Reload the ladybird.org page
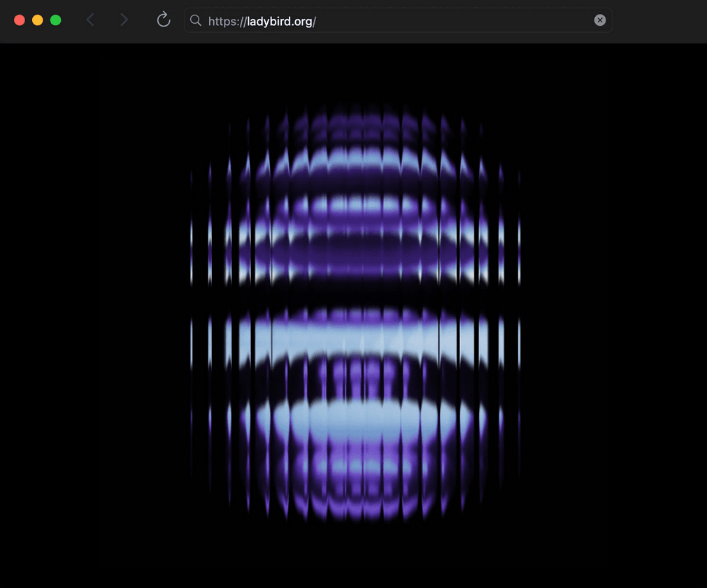The image size is (707, 588). [164, 20]
